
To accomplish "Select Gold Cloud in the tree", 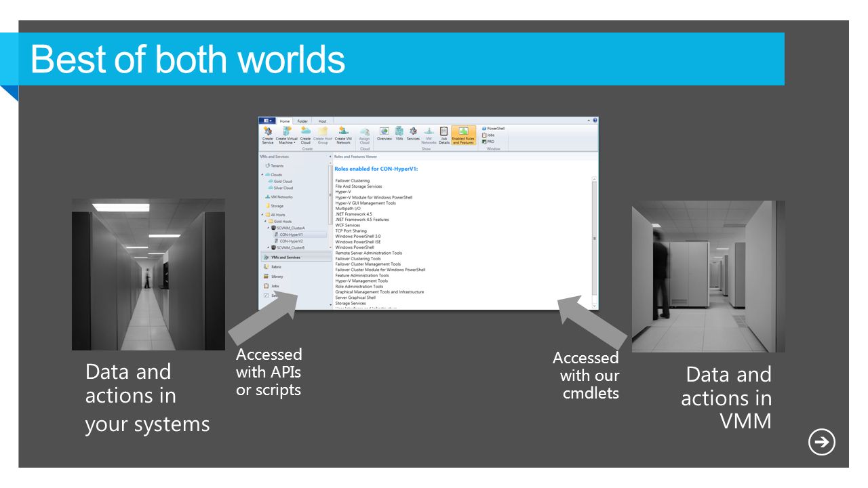I will (x=281, y=181).
